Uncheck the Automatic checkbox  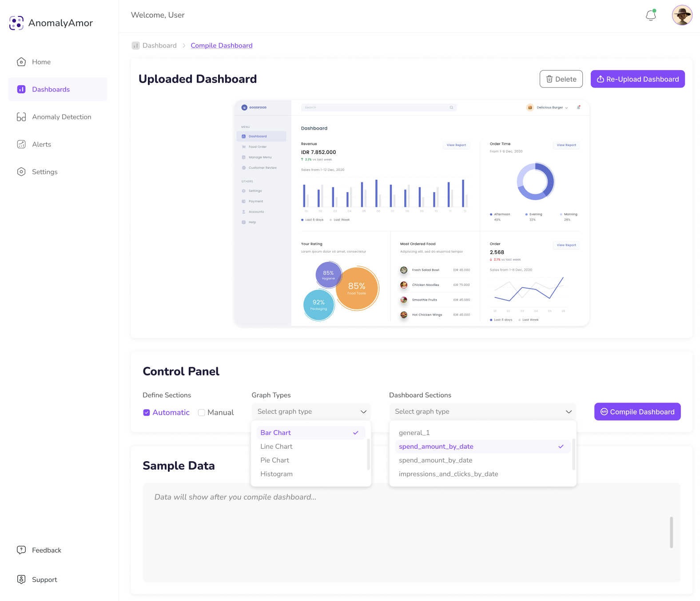coord(147,413)
